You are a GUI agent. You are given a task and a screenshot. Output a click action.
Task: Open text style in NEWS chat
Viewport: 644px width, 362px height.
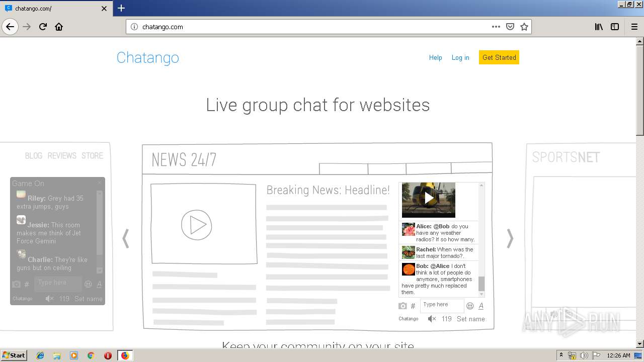click(481, 306)
